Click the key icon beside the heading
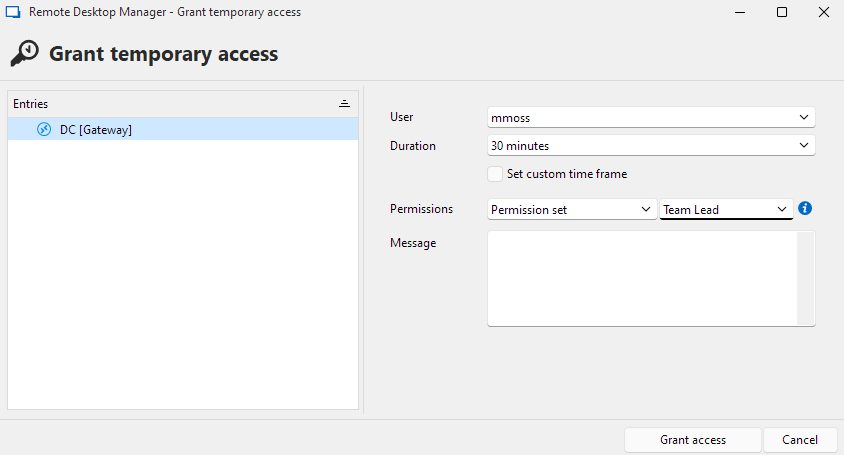844x455 pixels. (x=25, y=53)
